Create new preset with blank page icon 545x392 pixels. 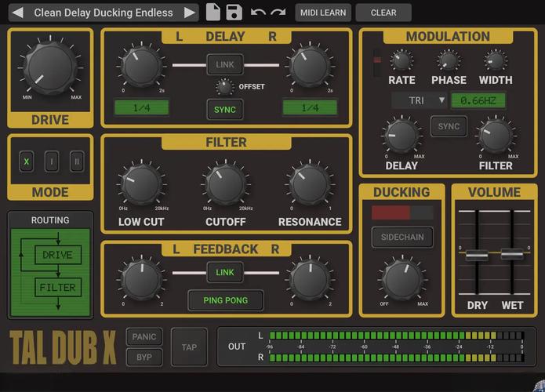[x=213, y=13]
